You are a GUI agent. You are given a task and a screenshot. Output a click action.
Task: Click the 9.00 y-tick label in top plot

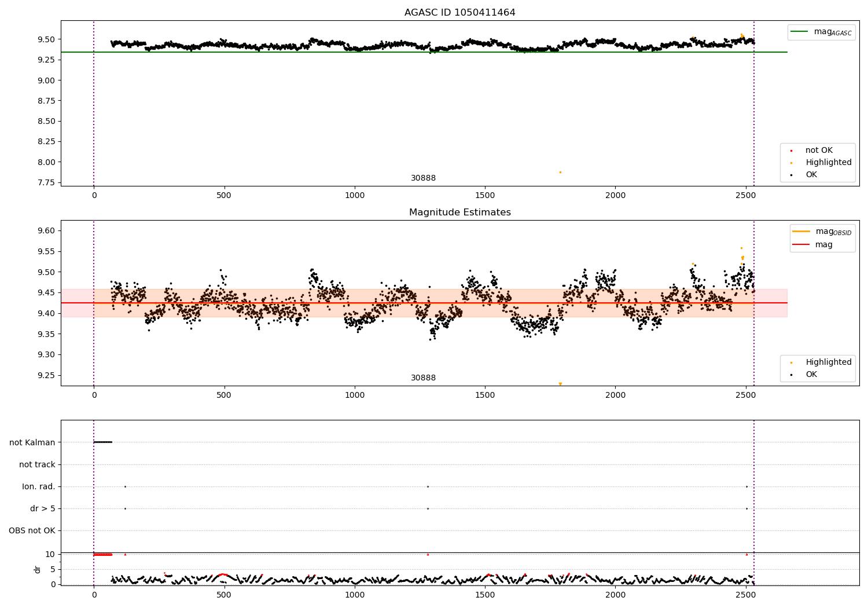tap(46, 80)
